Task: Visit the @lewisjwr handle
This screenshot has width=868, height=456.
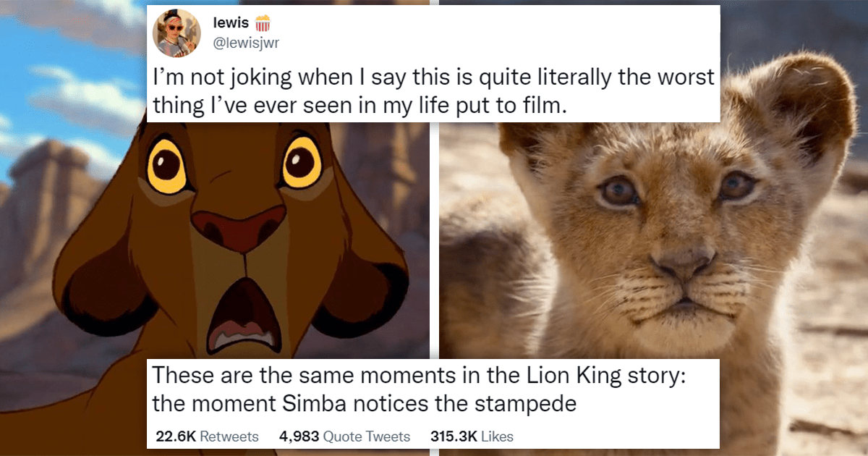Action: point(246,43)
